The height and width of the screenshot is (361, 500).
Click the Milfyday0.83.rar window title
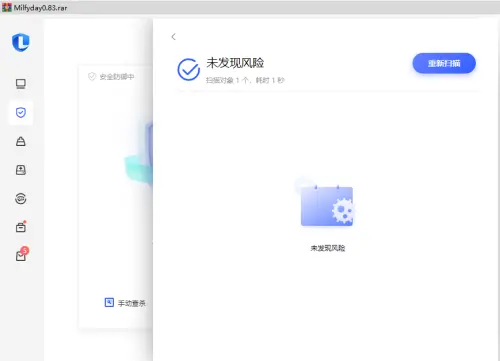(x=40, y=8)
